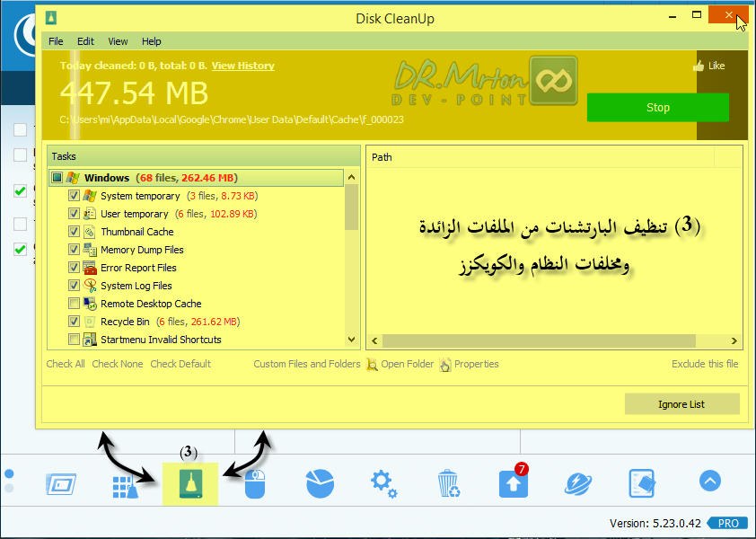
Task: Open the window-screen tool in the bottom dock
Action: tap(61, 484)
